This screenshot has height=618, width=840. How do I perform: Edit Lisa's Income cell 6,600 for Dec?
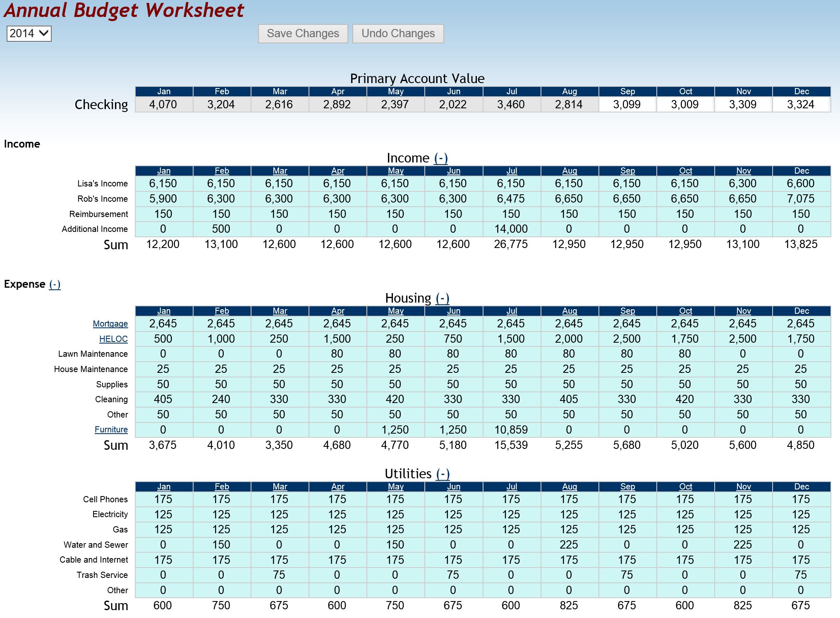pyautogui.click(x=801, y=184)
